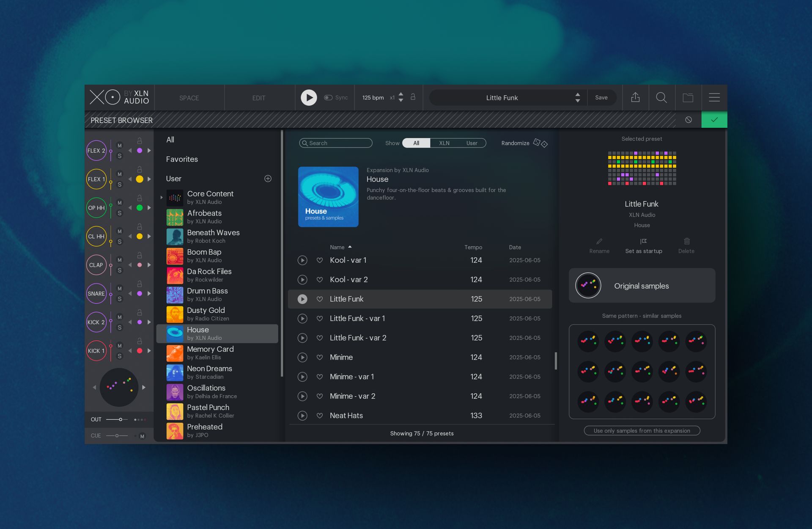Click the lock icon on CLAP channel
Image resolution: width=812 pixels, height=529 pixels.
point(139,255)
